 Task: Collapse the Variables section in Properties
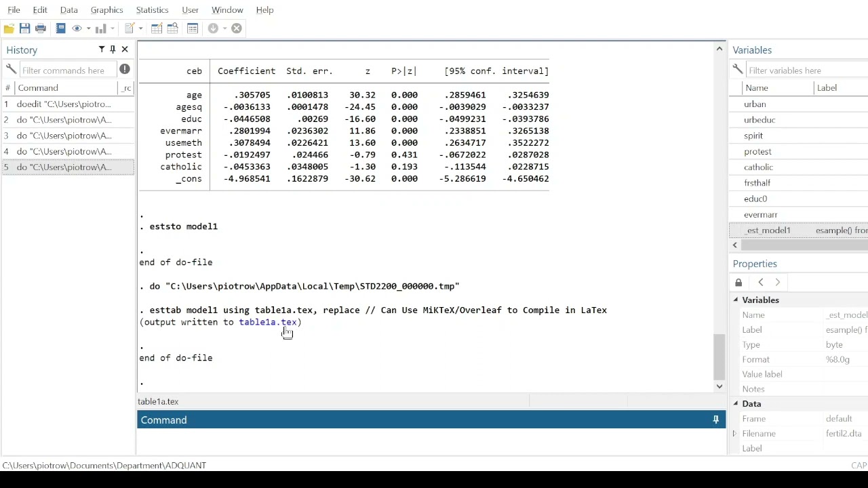(x=736, y=300)
